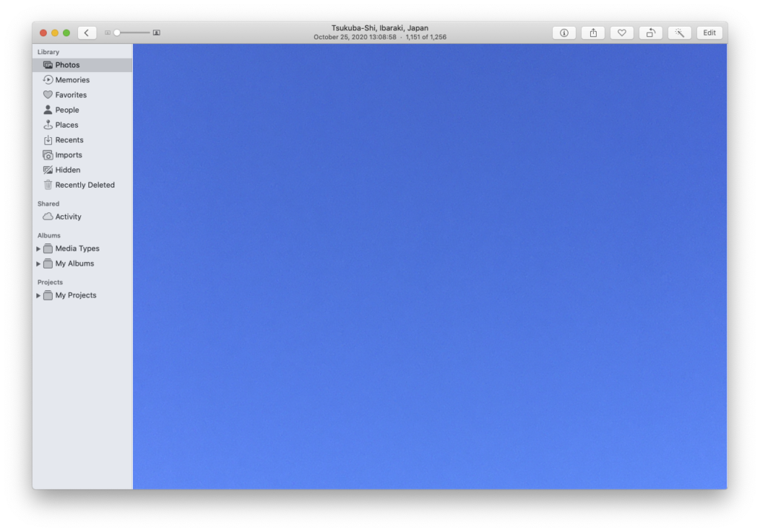Apply Auto Enhance magic wand
This screenshot has height=532, width=760.
(x=679, y=33)
